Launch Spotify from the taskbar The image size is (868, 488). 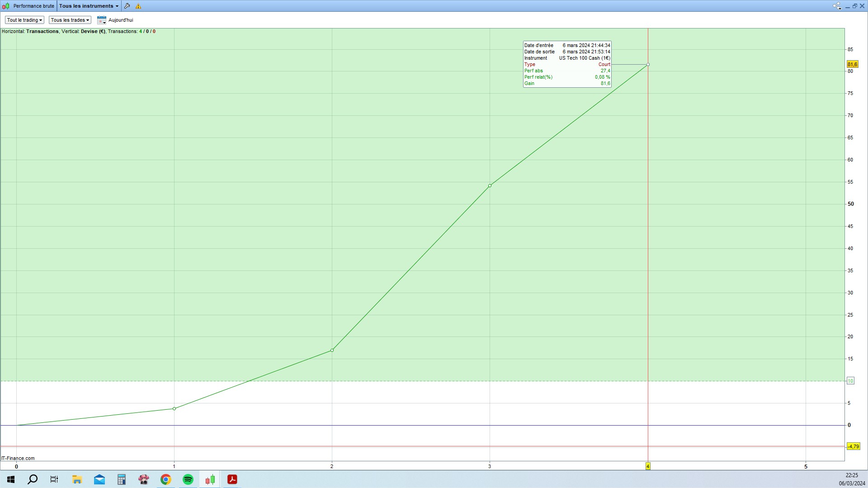[x=188, y=479]
